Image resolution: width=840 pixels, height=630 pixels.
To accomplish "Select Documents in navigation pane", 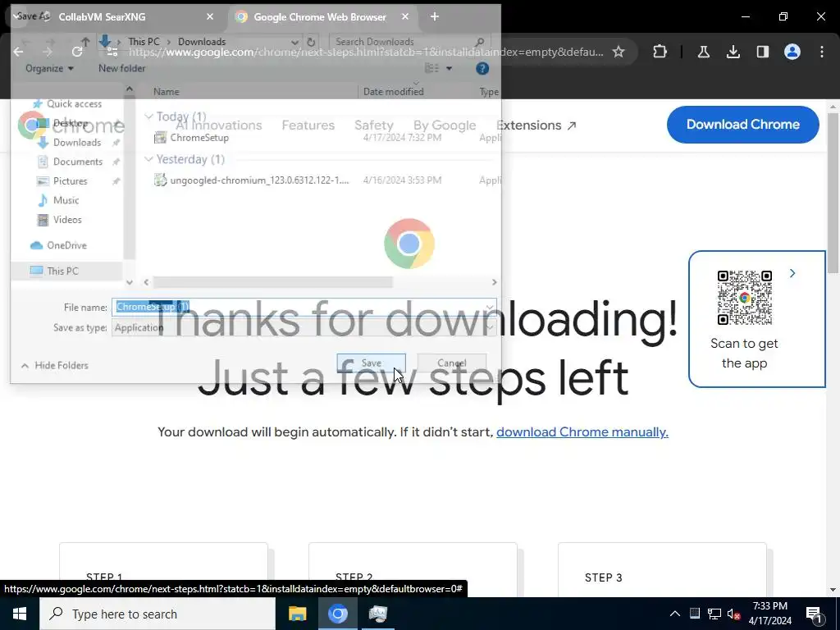I will [78, 162].
